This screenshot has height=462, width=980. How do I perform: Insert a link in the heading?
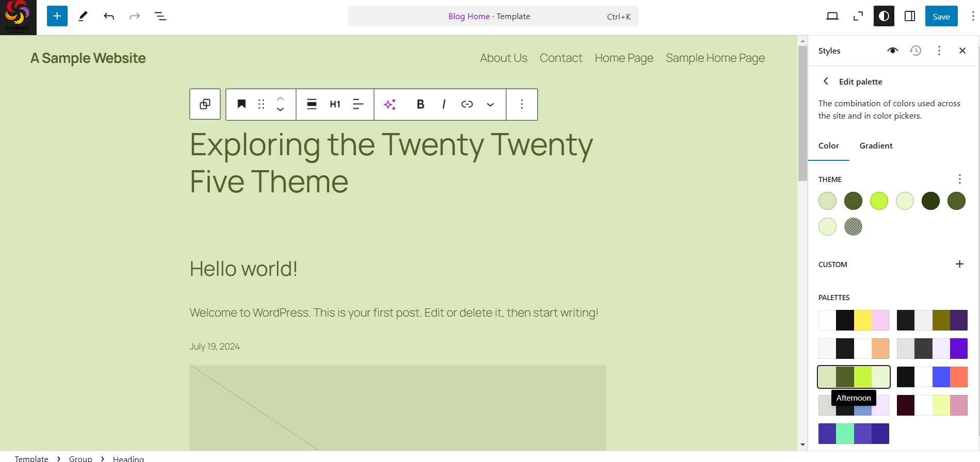[467, 104]
